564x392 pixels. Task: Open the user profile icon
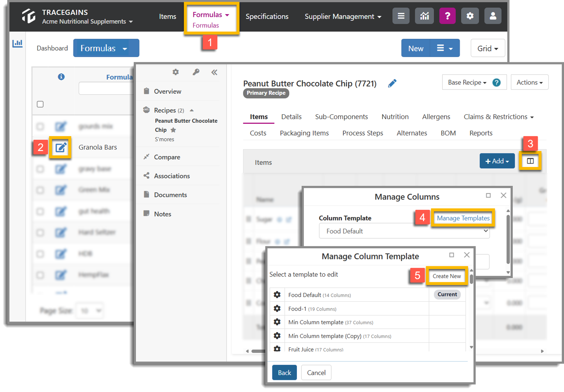point(493,16)
